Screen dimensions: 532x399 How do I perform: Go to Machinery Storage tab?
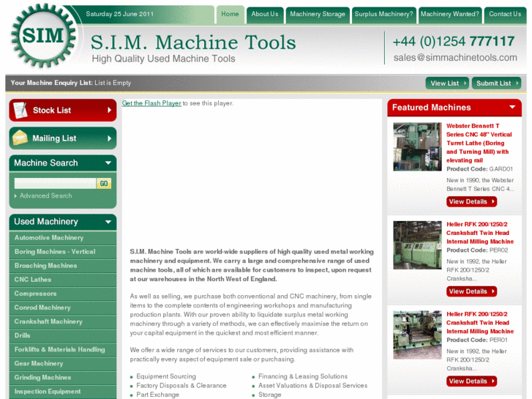[318, 14]
